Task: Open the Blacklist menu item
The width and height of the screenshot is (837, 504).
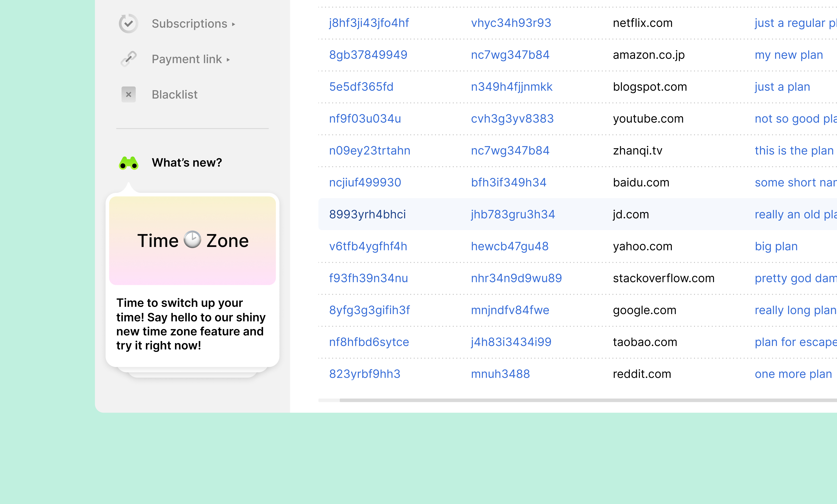Action: (175, 94)
